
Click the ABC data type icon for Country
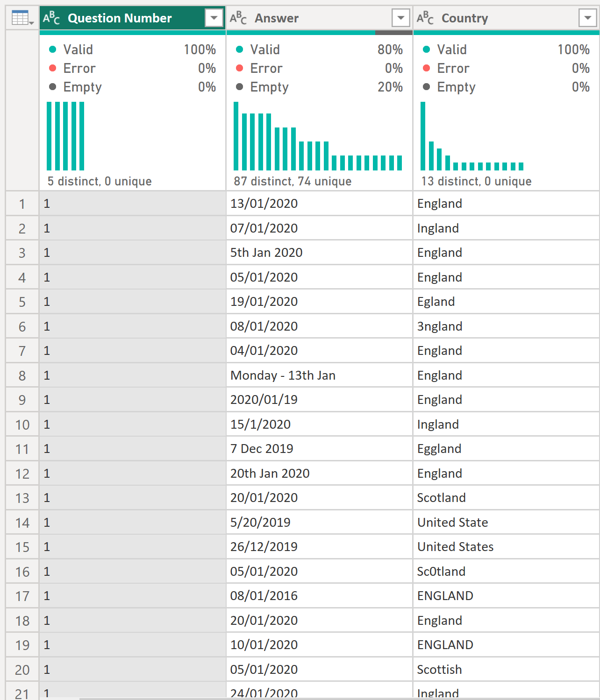pos(425,18)
